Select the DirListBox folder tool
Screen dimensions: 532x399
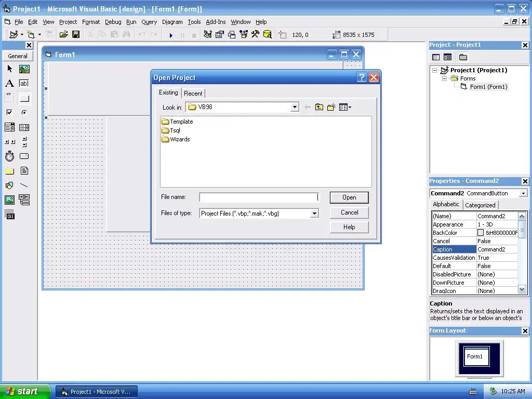(9, 171)
